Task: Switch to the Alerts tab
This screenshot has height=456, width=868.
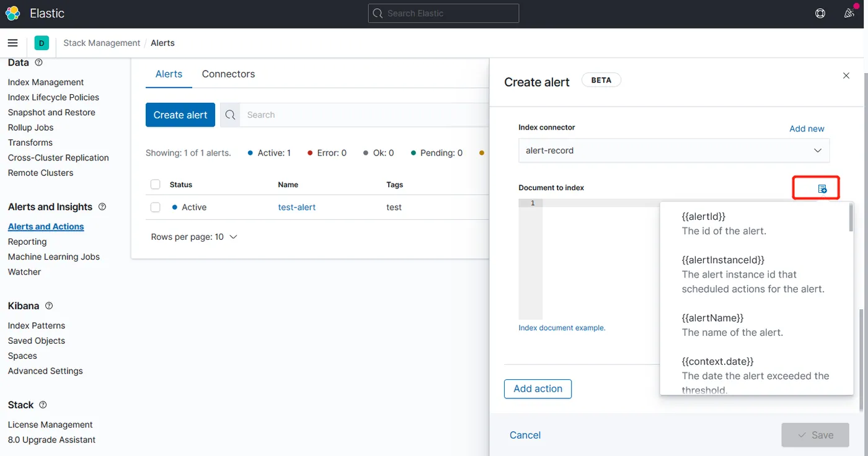Action: (169, 74)
